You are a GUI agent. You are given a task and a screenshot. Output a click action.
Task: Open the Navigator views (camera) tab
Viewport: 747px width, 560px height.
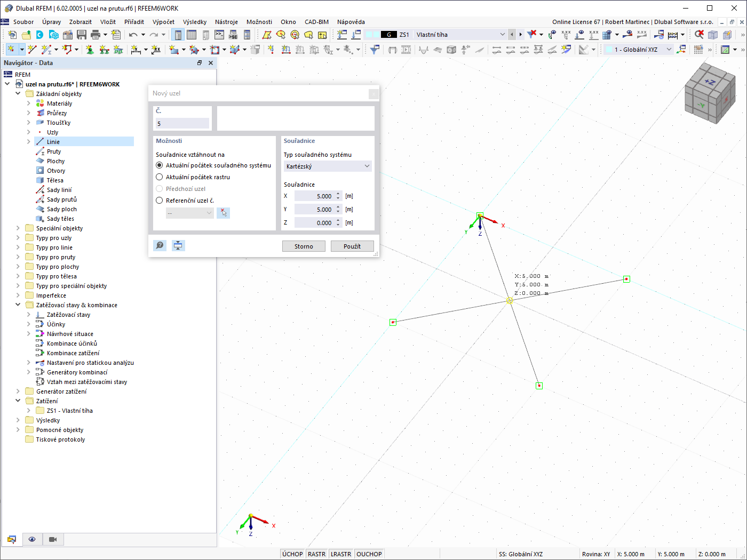point(52,539)
